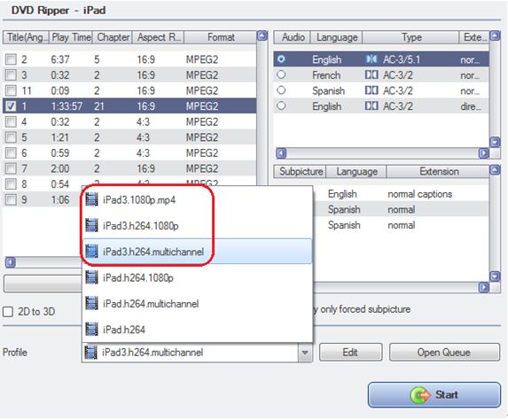Check the box for title 3
508x420 pixels.
click(x=11, y=74)
